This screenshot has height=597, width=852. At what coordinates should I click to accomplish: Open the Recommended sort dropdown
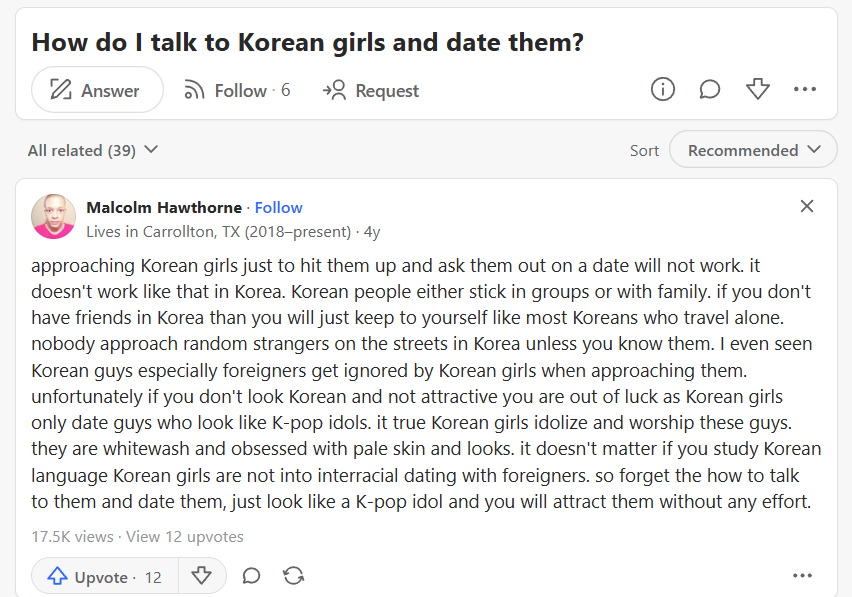pos(752,150)
